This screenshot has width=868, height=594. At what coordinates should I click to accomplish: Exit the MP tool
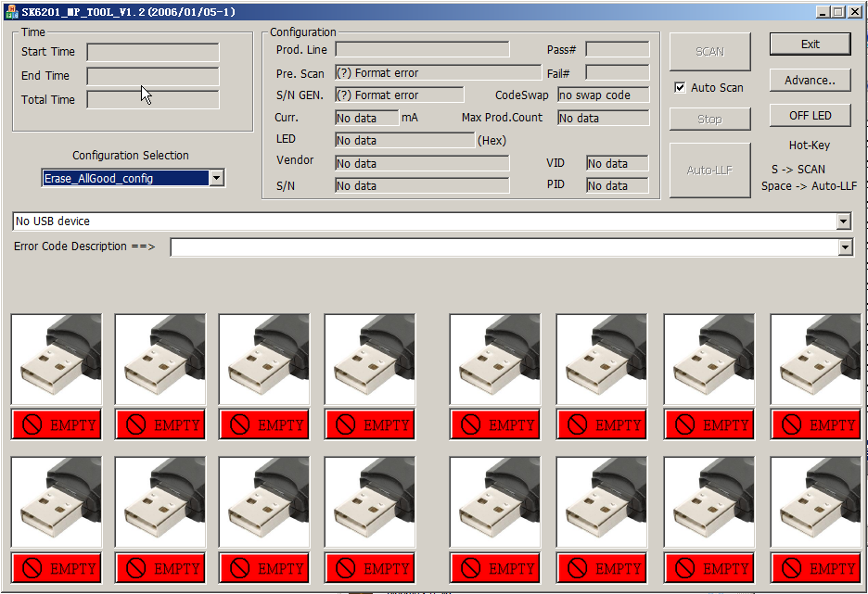[810, 44]
